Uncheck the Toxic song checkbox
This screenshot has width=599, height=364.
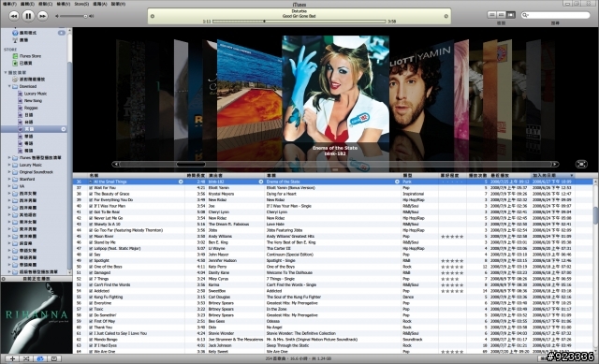point(91,309)
